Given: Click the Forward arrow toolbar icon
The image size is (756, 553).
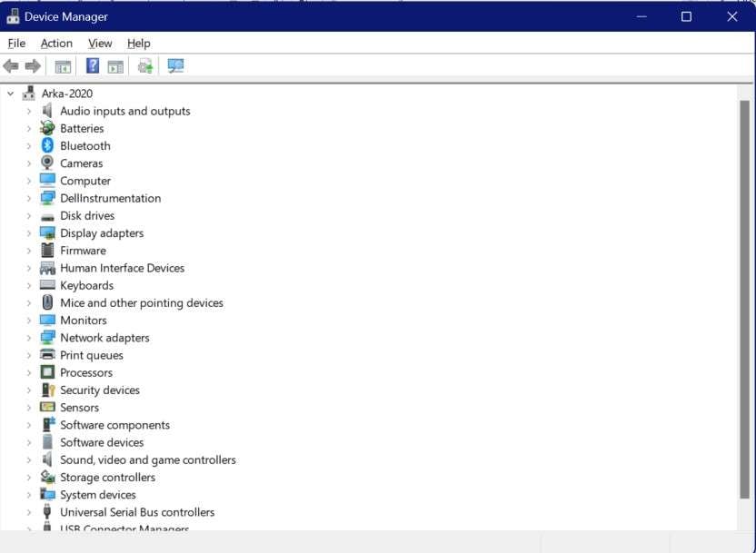Looking at the screenshot, I should [x=33, y=66].
